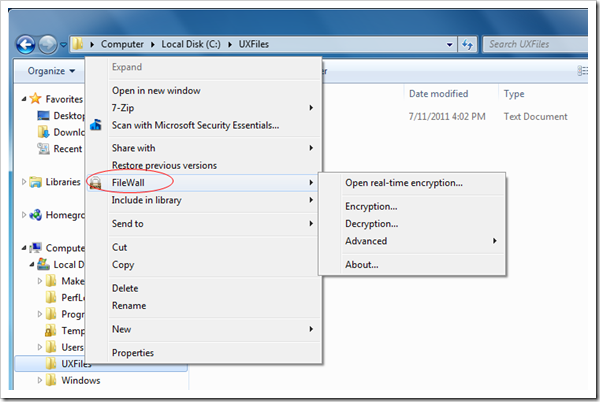Click the Libraries icon

[36, 182]
